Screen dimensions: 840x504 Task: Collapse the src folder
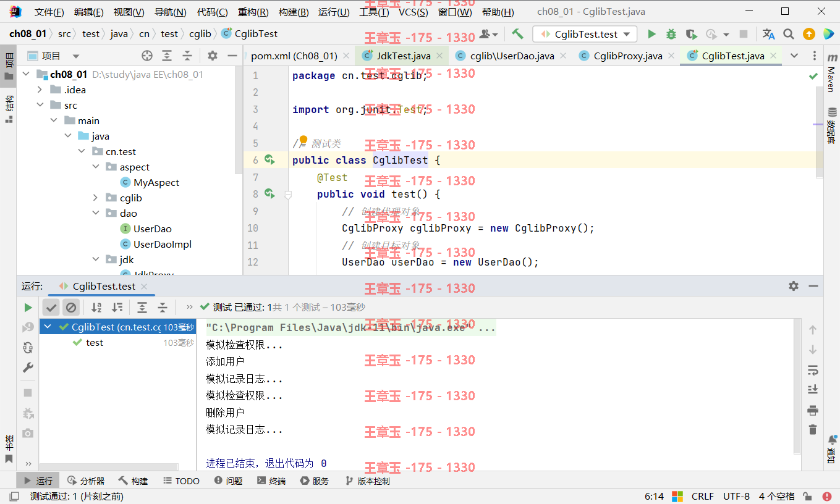pos(40,105)
